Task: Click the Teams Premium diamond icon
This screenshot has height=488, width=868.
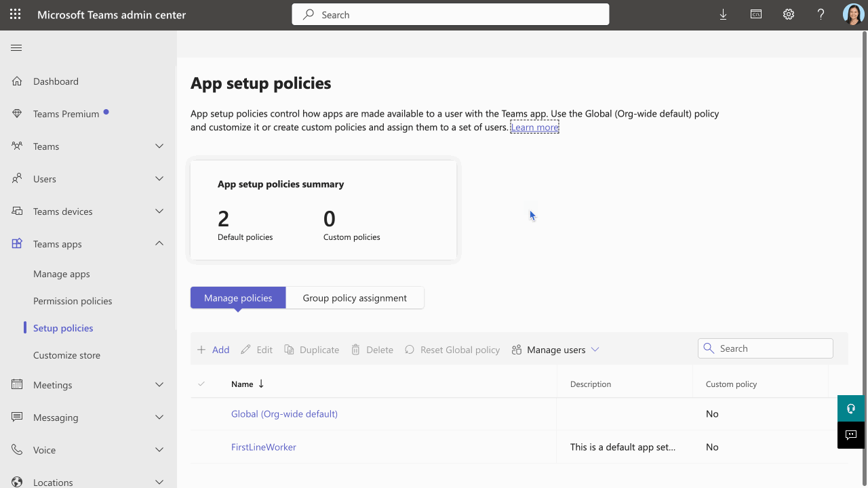Action: tap(17, 114)
